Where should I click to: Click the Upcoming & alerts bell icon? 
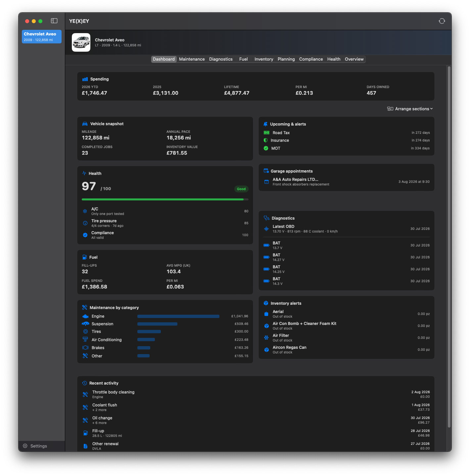pyautogui.click(x=265, y=124)
